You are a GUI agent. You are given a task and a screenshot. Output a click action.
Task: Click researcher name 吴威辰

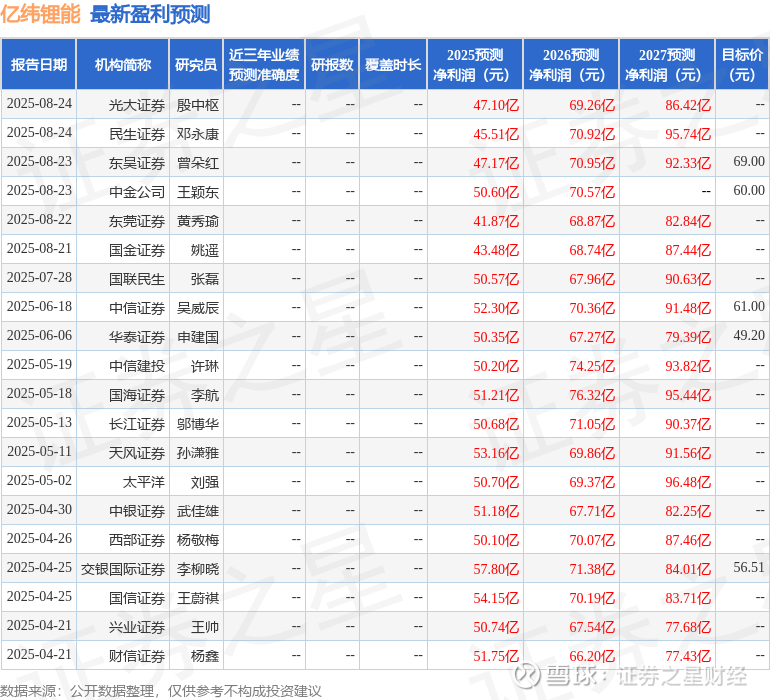pyautogui.click(x=197, y=308)
